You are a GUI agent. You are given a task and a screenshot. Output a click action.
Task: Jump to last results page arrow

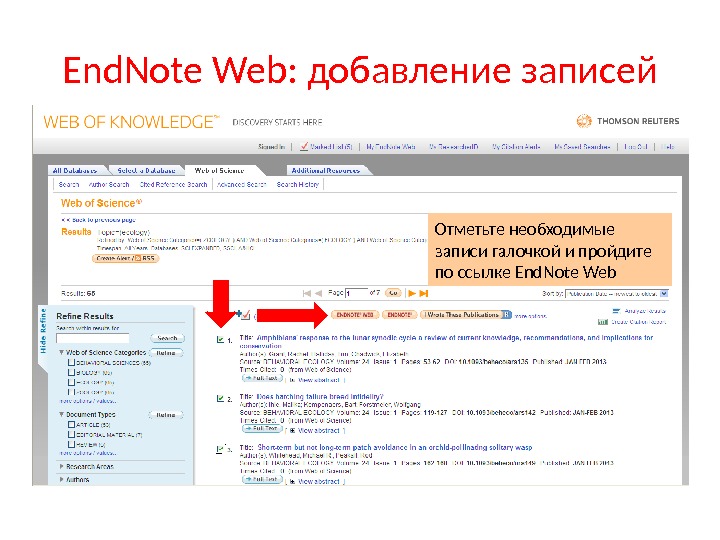[424, 293]
